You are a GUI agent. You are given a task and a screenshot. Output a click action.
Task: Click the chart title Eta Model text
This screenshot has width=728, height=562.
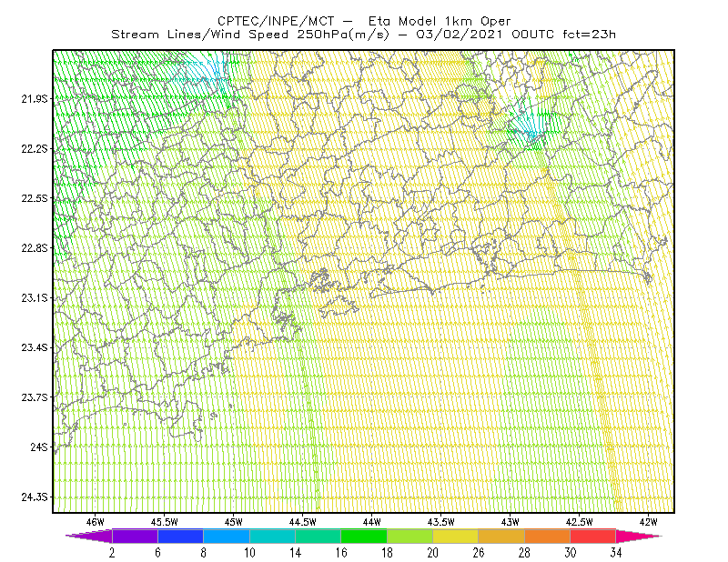click(402, 21)
